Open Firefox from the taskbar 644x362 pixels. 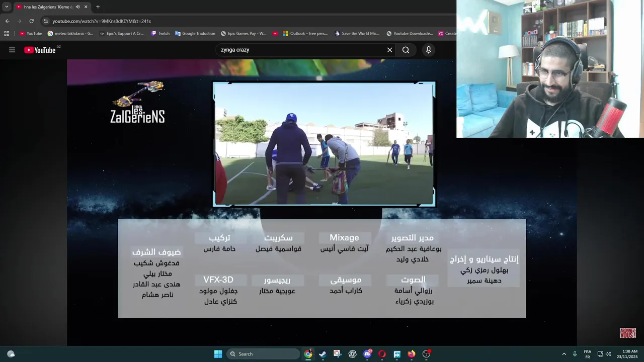pyautogui.click(x=412, y=354)
